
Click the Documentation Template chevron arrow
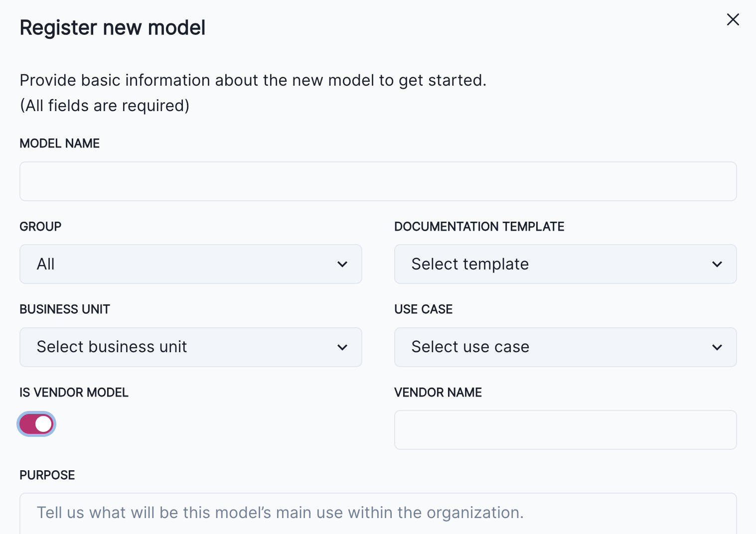pos(718,264)
